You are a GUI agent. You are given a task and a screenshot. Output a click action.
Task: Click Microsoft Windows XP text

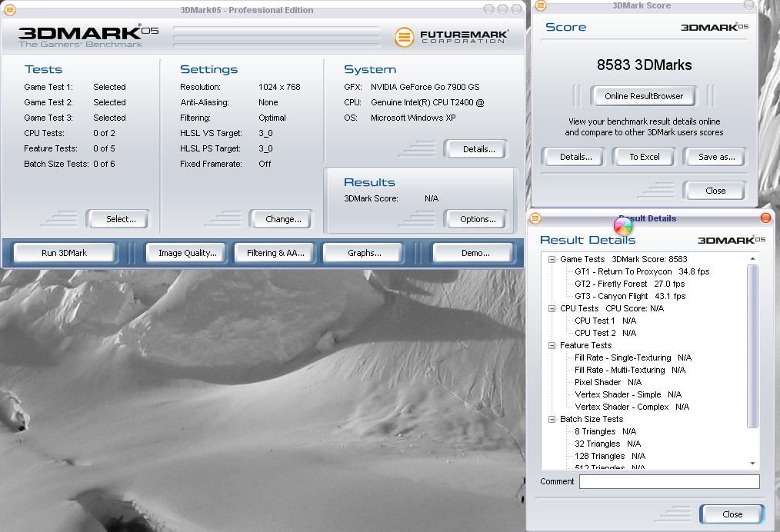pyautogui.click(x=413, y=118)
